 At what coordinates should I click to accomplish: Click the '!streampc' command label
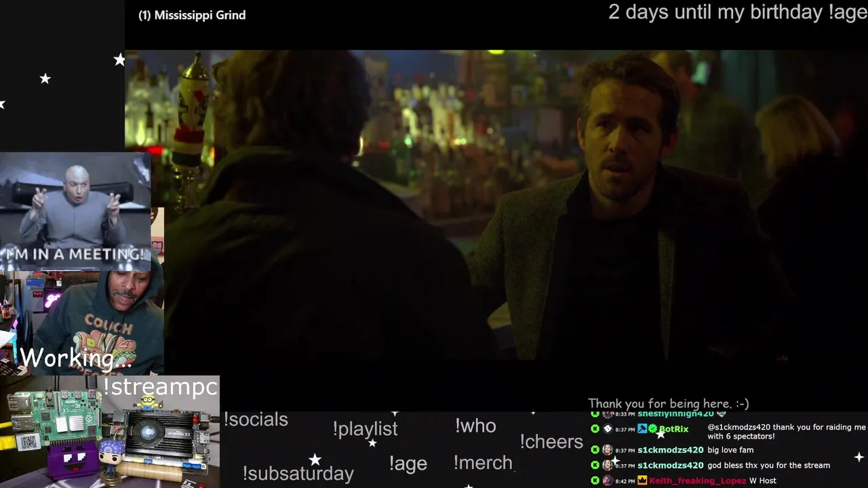coord(161,387)
